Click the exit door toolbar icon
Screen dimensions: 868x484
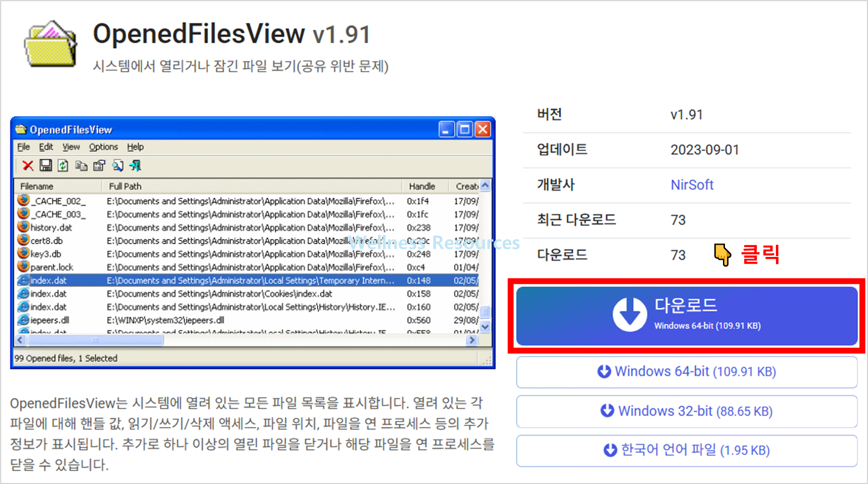pyautogui.click(x=135, y=165)
